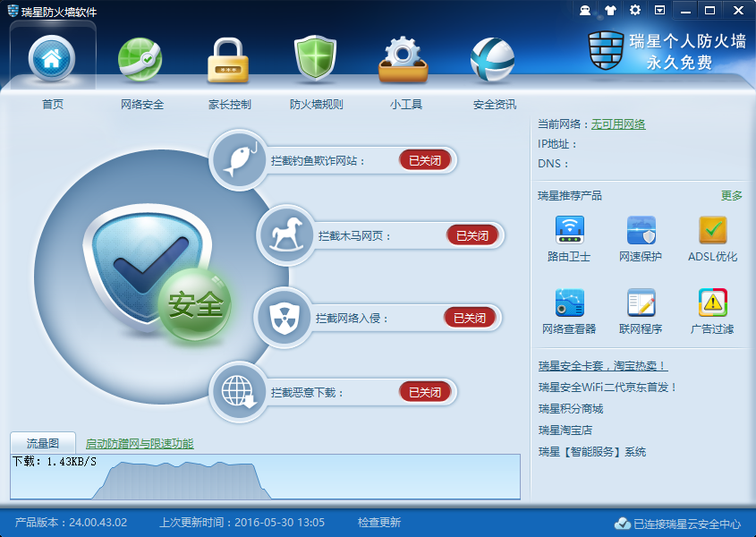
Task: Open 安全资讯 globe icon
Action: point(492,60)
